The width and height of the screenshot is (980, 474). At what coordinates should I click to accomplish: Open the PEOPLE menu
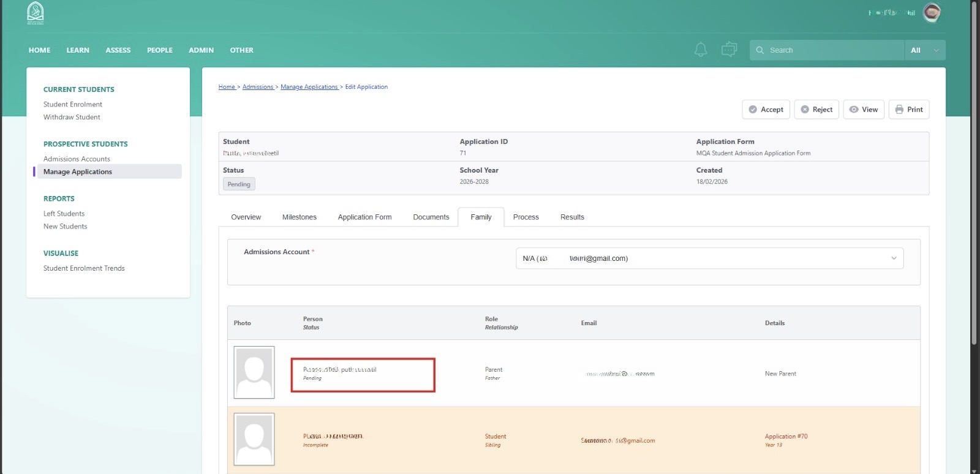click(x=159, y=50)
